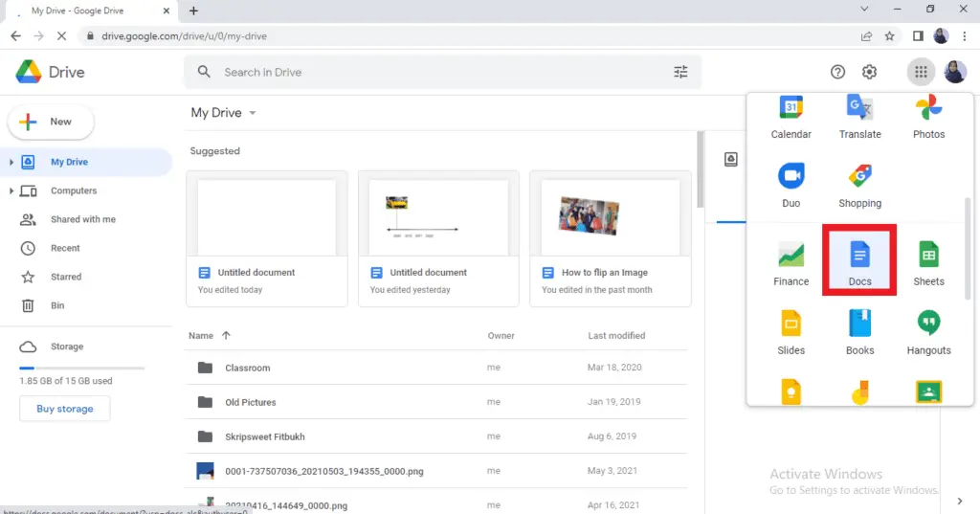
Task: Launch Duo from apps grid
Action: tap(791, 185)
